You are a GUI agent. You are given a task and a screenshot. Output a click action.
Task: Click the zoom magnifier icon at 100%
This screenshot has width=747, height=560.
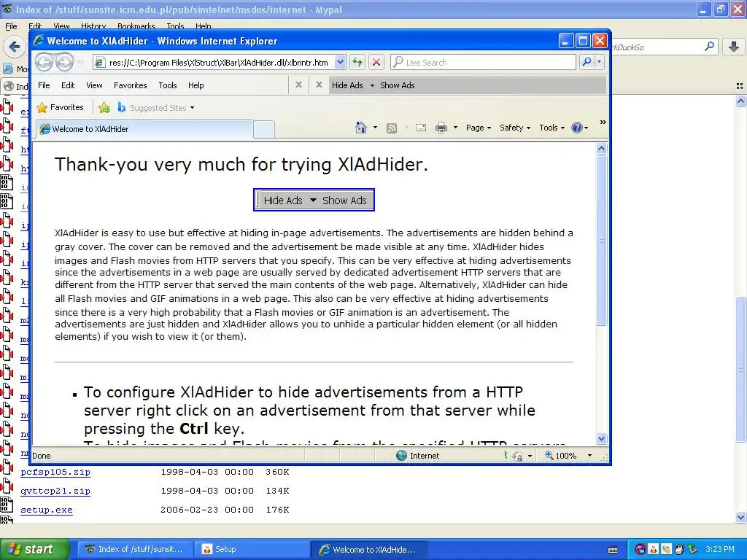point(549,455)
